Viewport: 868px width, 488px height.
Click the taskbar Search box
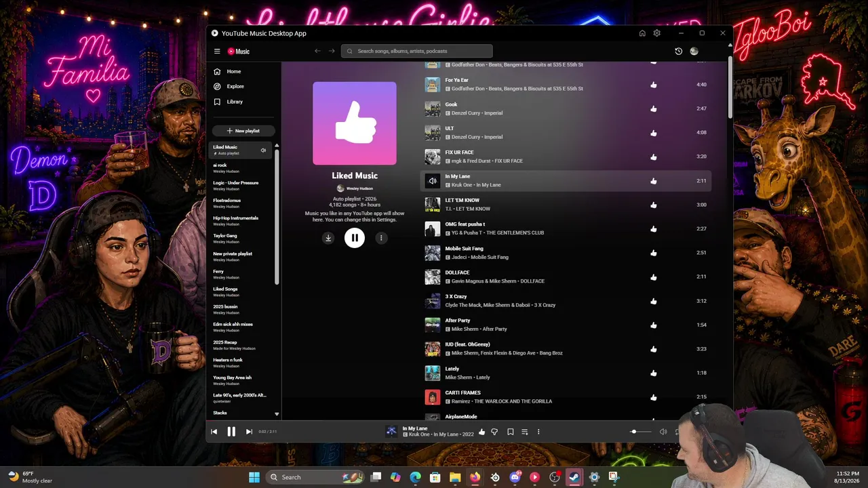click(317, 477)
